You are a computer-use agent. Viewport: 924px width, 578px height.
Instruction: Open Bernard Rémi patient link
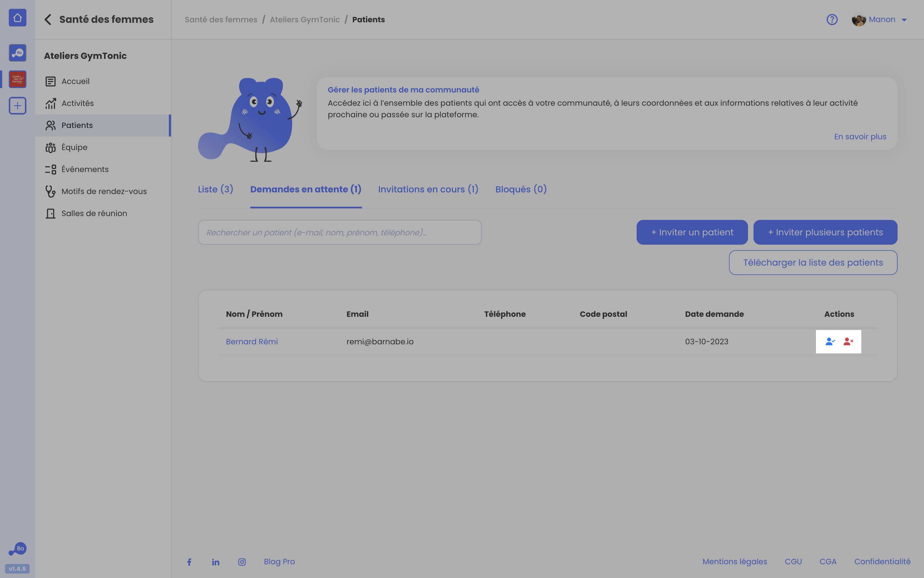pos(252,342)
